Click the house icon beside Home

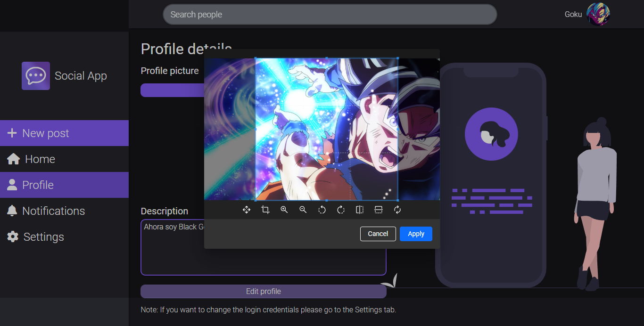[13, 159]
